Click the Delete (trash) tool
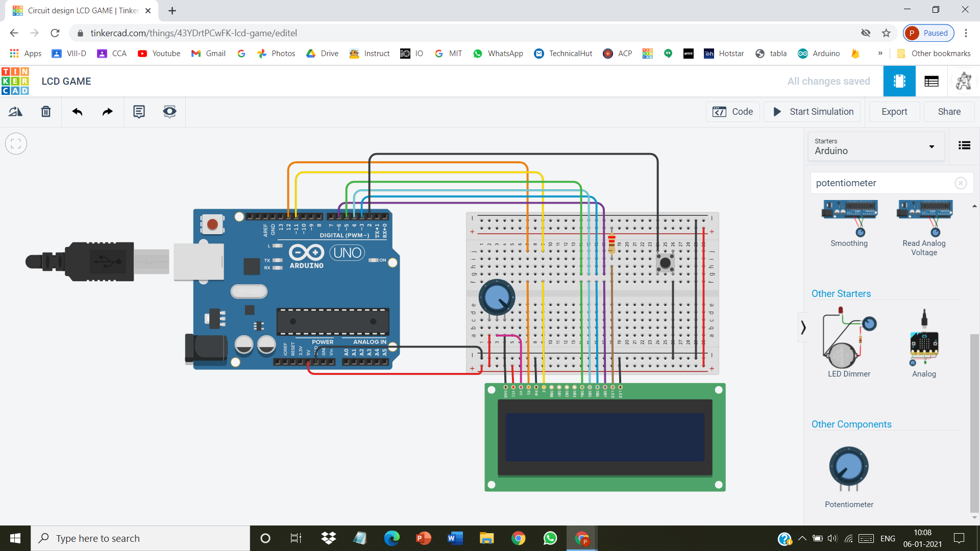This screenshot has height=551, width=980. (45, 111)
